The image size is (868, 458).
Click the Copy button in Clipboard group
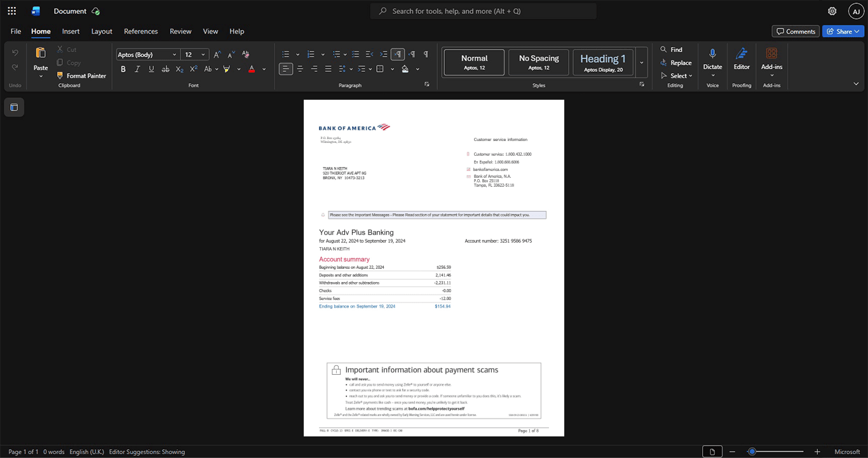click(69, 62)
